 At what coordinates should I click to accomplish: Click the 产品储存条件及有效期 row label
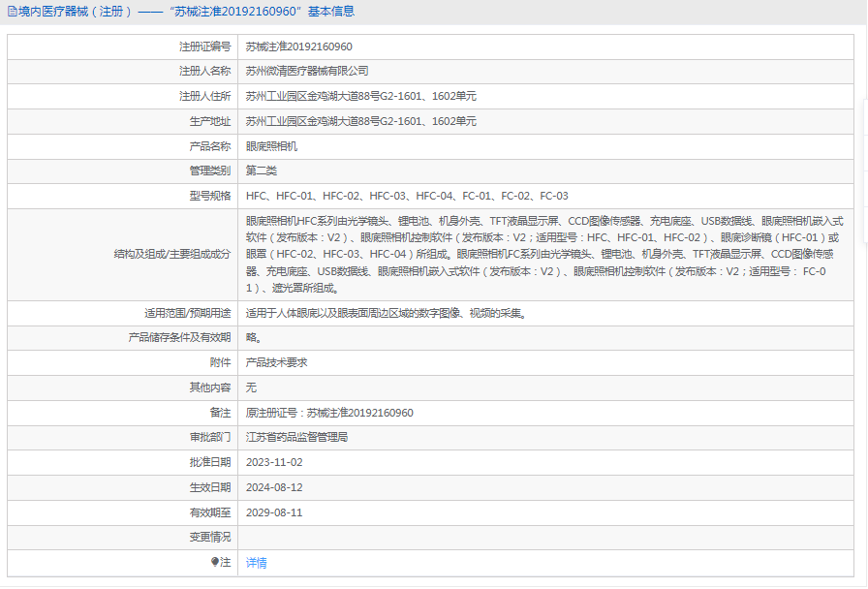coord(179,337)
